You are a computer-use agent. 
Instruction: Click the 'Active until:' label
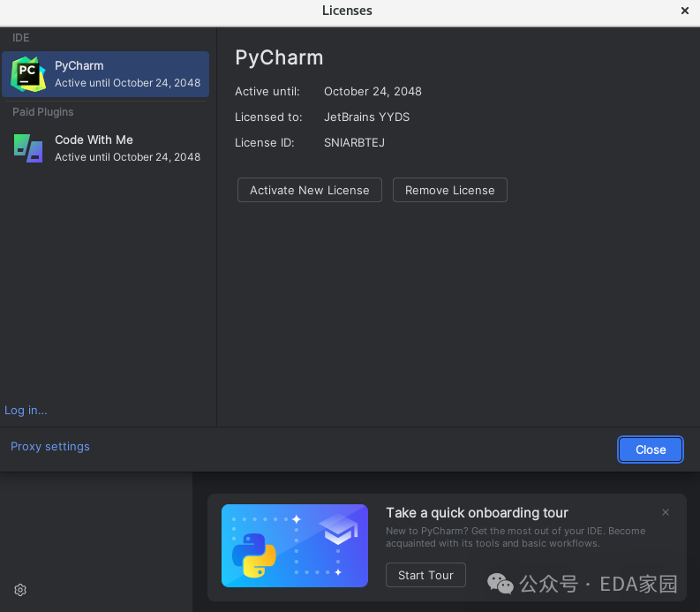pyautogui.click(x=267, y=91)
